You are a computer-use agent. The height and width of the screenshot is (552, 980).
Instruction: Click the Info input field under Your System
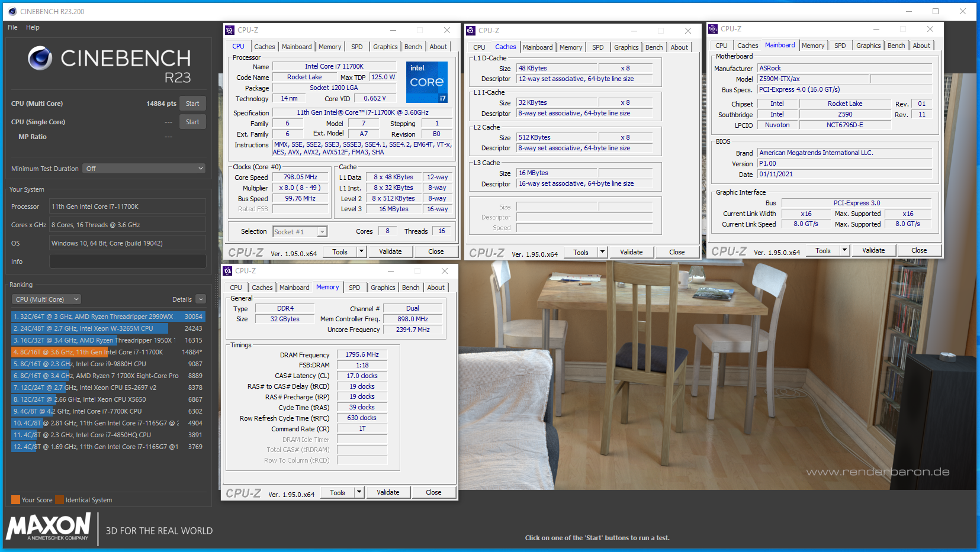coord(128,262)
